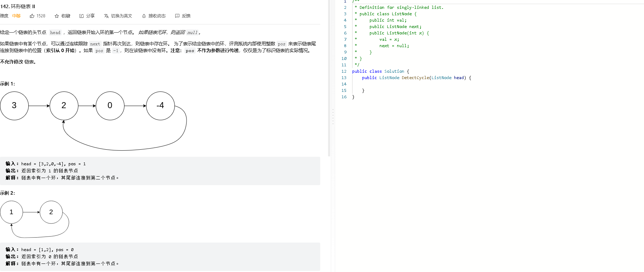Click the 反馈 feedback label
This screenshot has height=272, width=644.
(x=186, y=16)
